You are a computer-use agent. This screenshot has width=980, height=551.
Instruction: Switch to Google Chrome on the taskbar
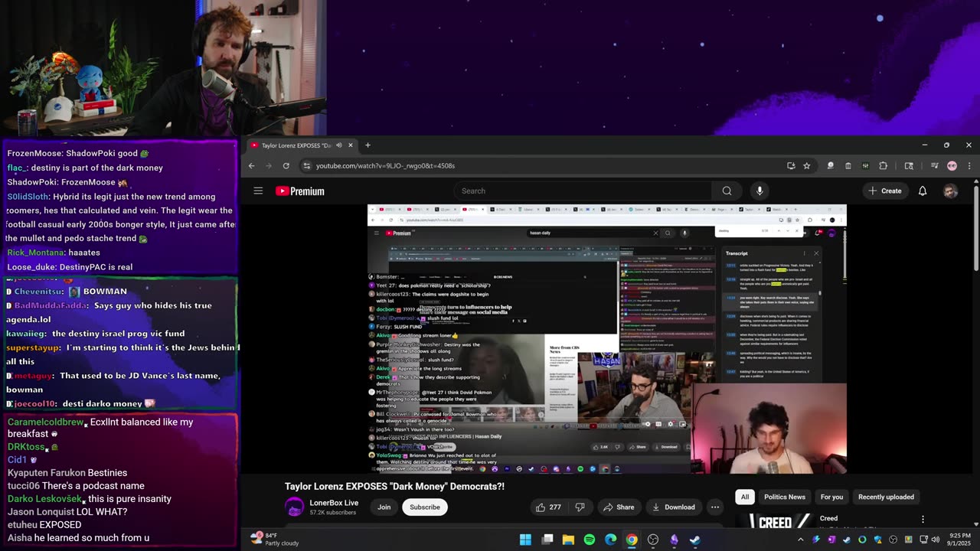(x=632, y=540)
